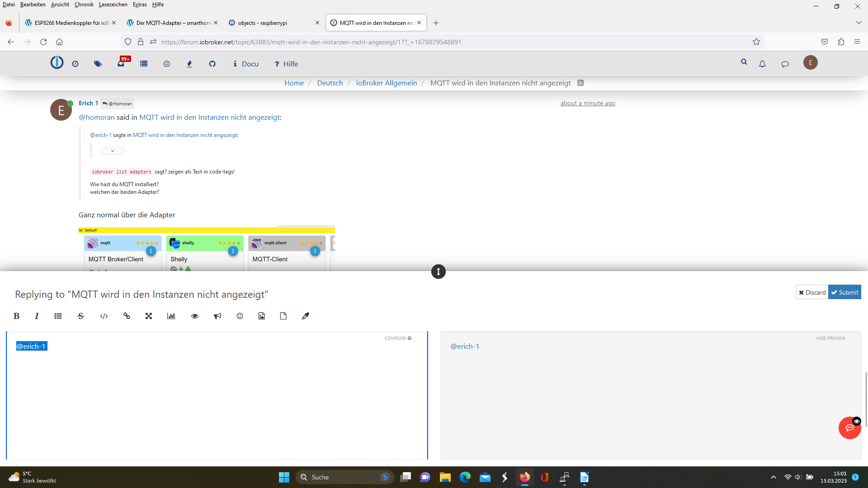Go to ioBroker Allgemein breadcrumb

point(387,83)
